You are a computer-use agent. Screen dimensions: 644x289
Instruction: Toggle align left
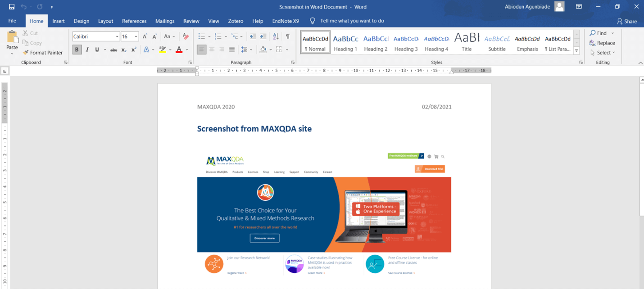point(201,50)
